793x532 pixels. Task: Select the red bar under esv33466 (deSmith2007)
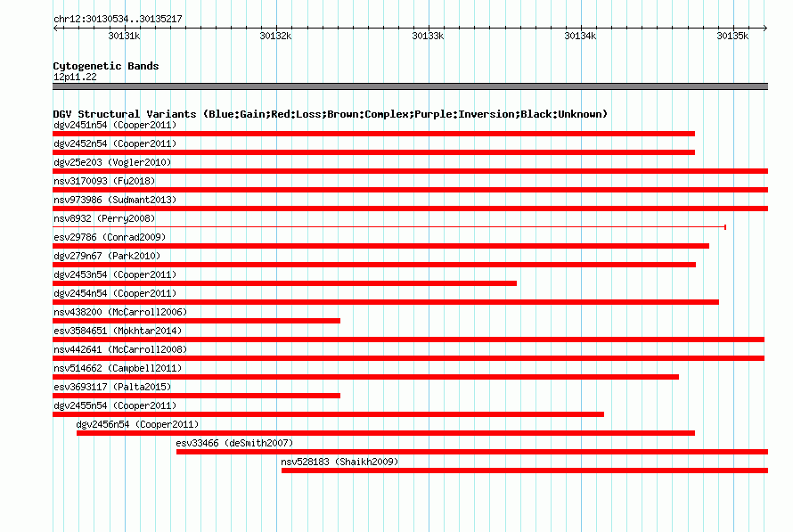click(472, 452)
